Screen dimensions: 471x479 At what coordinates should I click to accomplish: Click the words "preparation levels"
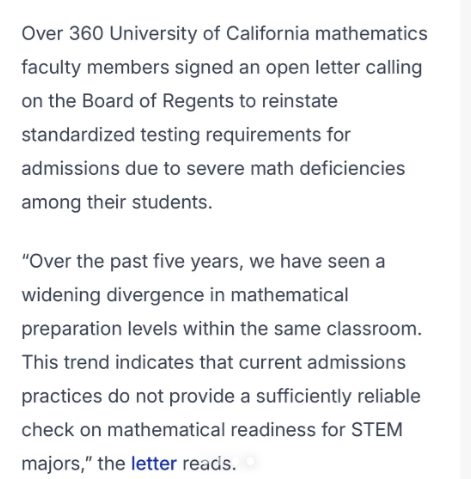click(x=99, y=329)
